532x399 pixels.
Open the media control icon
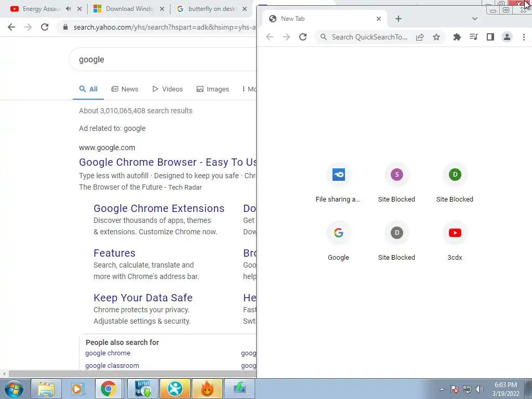(x=474, y=37)
